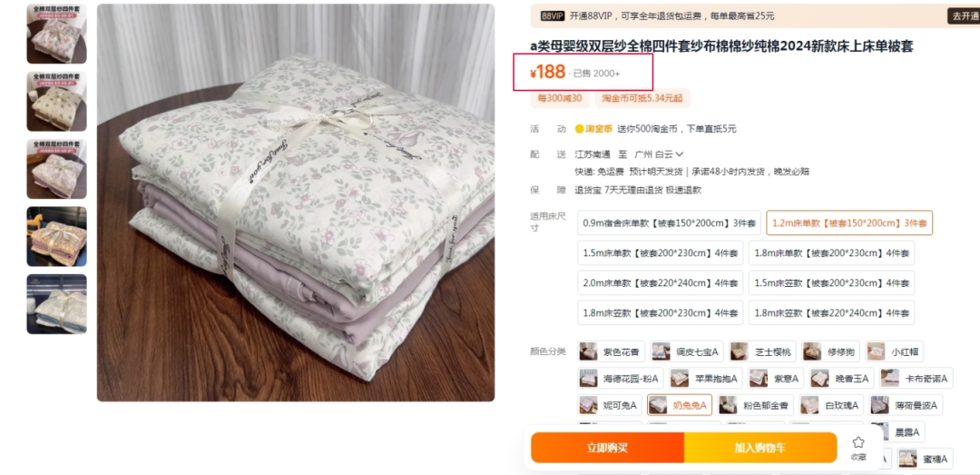This screenshot has width=980, height=475.
Task: Select 2.0m床单款 被套220*240cm option
Action: coord(661,282)
